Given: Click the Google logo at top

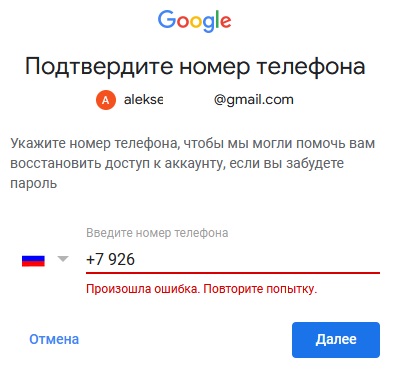Looking at the screenshot, I should pyautogui.click(x=194, y=21).
